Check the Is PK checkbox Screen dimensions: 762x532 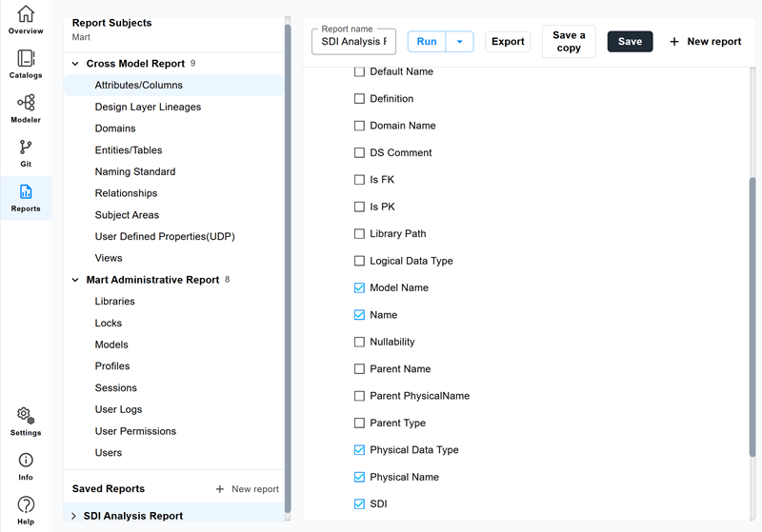pyautogui.click(x=359, y=207)
